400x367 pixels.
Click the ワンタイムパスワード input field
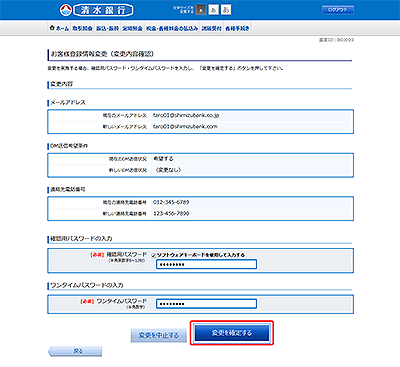pos(206,304)
